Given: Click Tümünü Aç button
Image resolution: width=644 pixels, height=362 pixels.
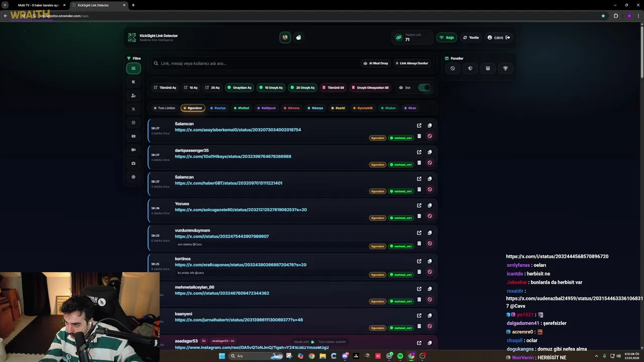Looking at the screenshot, I should click(165, 87).
